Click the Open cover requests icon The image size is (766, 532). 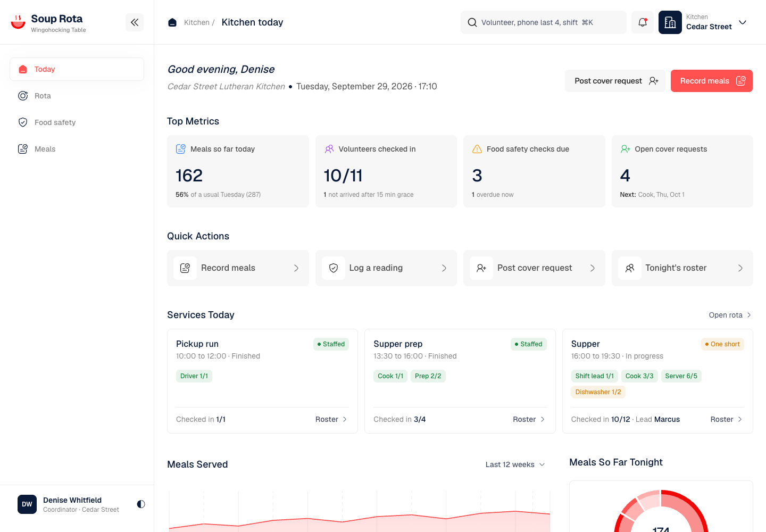pos(626,149)
